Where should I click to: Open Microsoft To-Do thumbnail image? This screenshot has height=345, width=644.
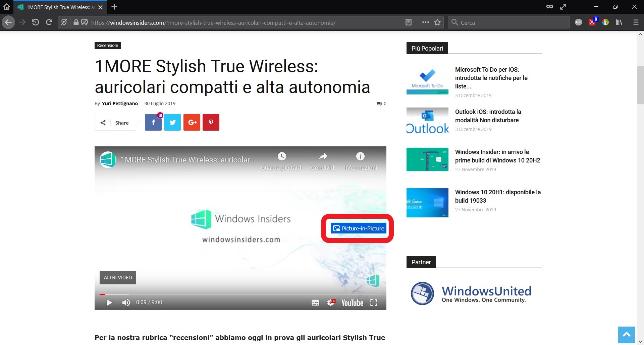(x=427, y=81)
